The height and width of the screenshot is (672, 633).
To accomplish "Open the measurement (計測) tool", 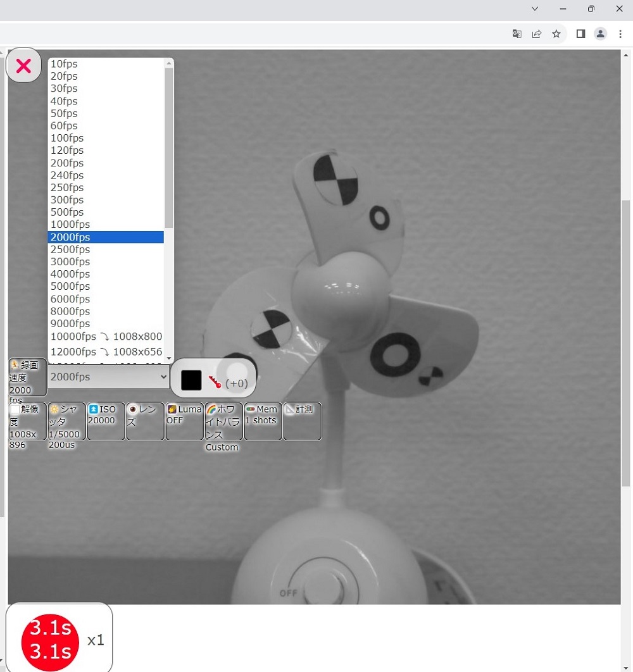I will point(303,421).
